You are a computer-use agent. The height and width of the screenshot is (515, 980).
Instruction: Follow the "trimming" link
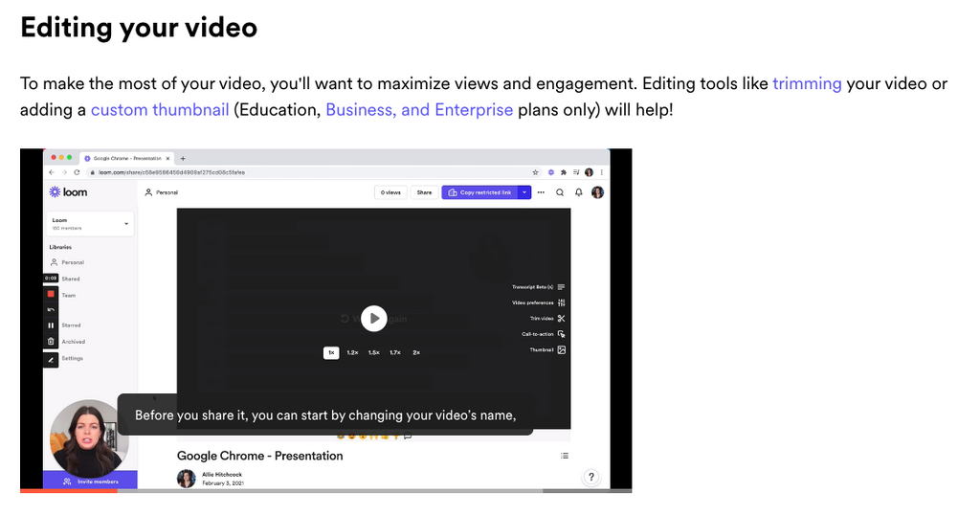pos(807,83)
